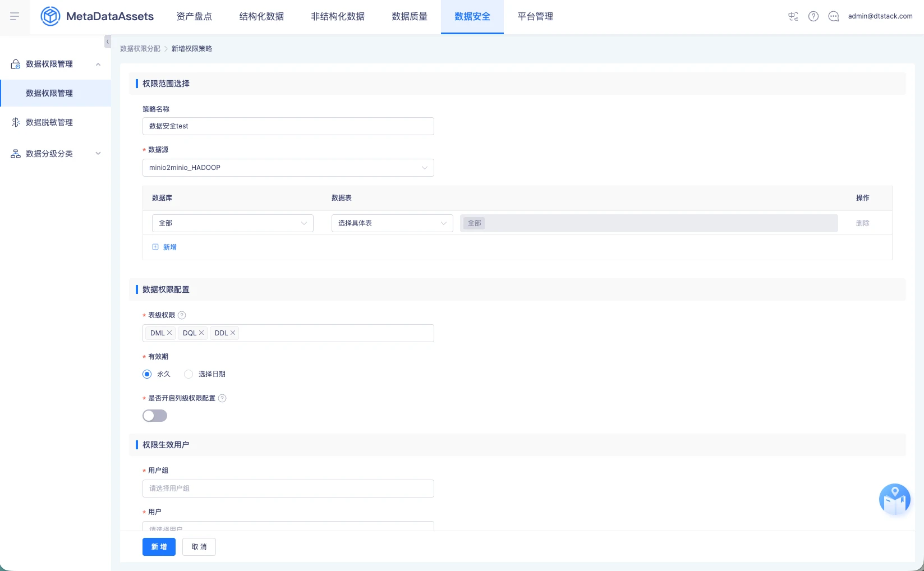Click the language switch icon in header
Image resolution: width=924 pixels, height=571 pixels.
tap(793, 16)
